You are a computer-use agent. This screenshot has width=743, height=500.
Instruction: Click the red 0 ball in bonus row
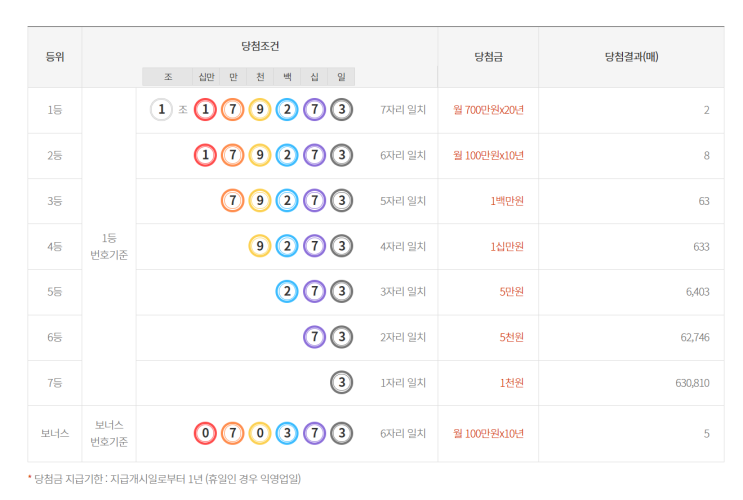click(205, 433)
